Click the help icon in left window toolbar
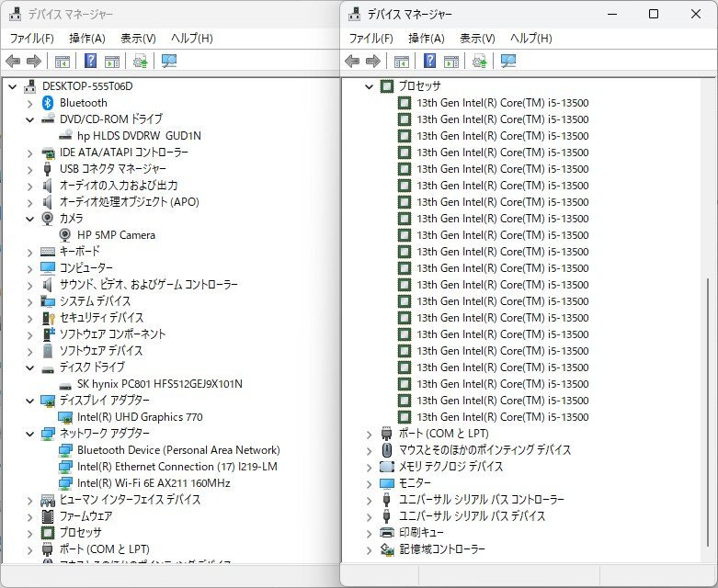This screenshot has height=588, width=718. pos(91,61)
